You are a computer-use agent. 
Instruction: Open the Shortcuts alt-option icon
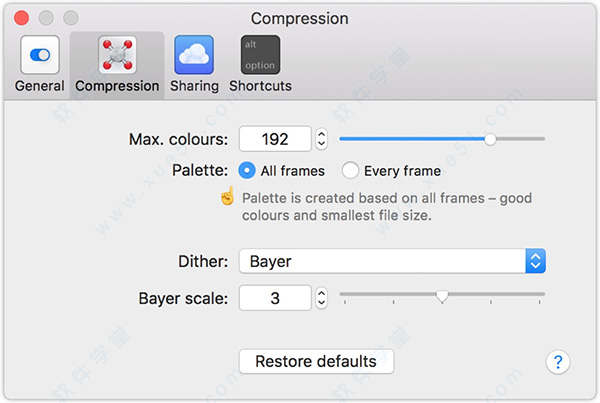[260, 55]
